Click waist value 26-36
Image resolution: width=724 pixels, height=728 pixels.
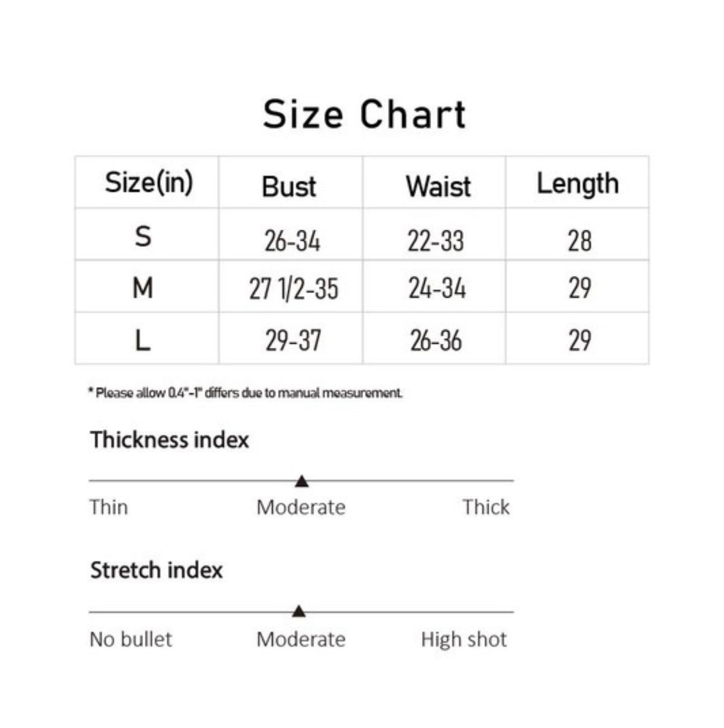pos(436,340)
